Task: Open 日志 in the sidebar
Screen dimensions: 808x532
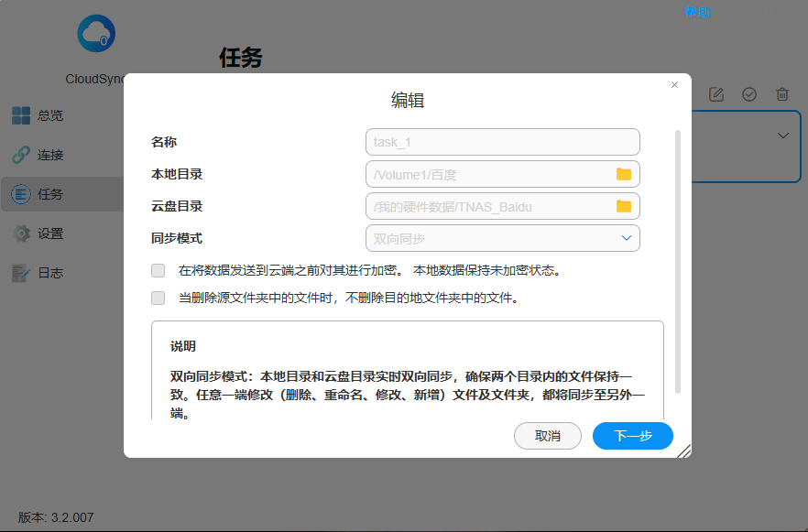Action: (x=49, y=273)
